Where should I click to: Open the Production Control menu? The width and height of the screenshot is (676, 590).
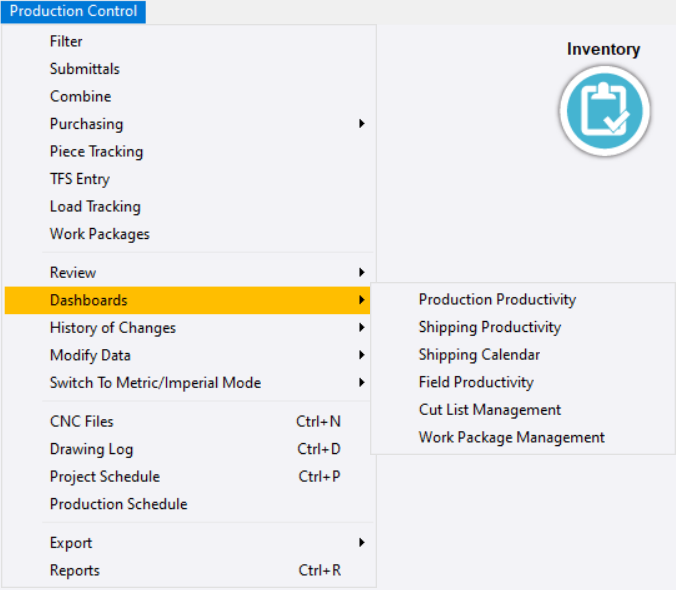74,12
